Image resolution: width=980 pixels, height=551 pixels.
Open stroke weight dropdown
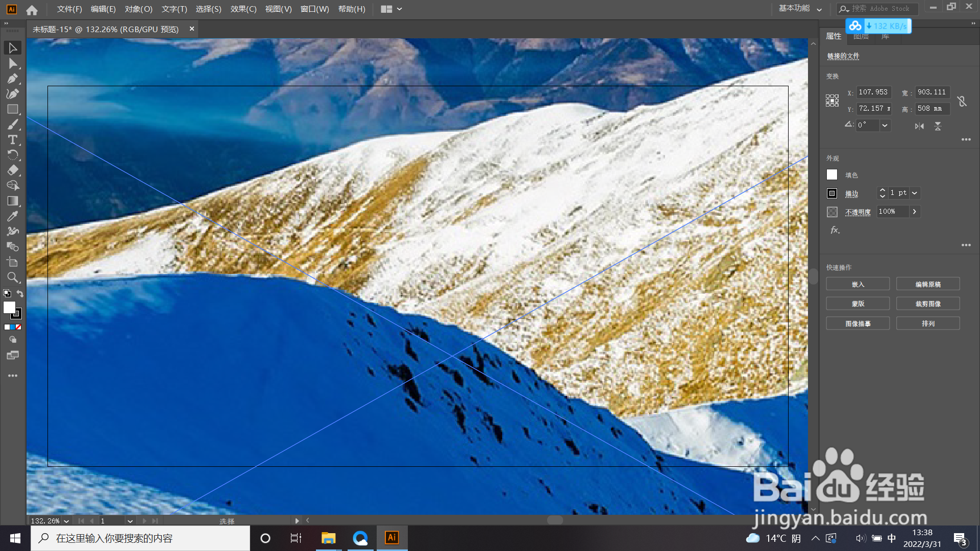point(915,193)
